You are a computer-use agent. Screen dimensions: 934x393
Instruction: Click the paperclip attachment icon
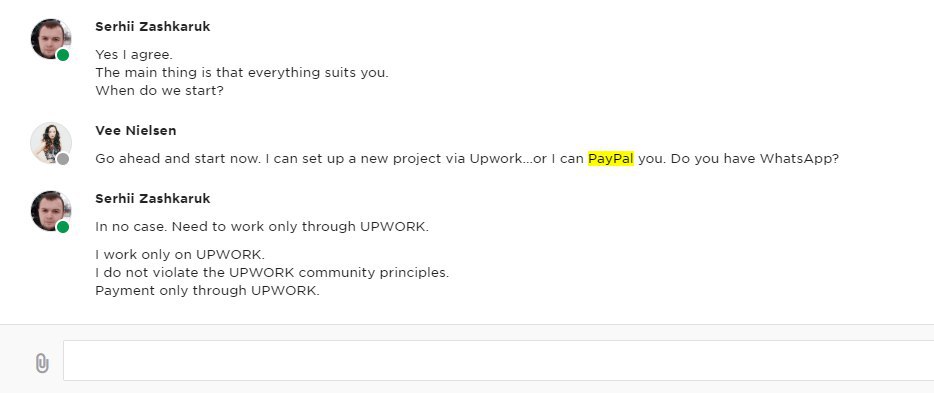pyautogui.click(x=42, y=363)
